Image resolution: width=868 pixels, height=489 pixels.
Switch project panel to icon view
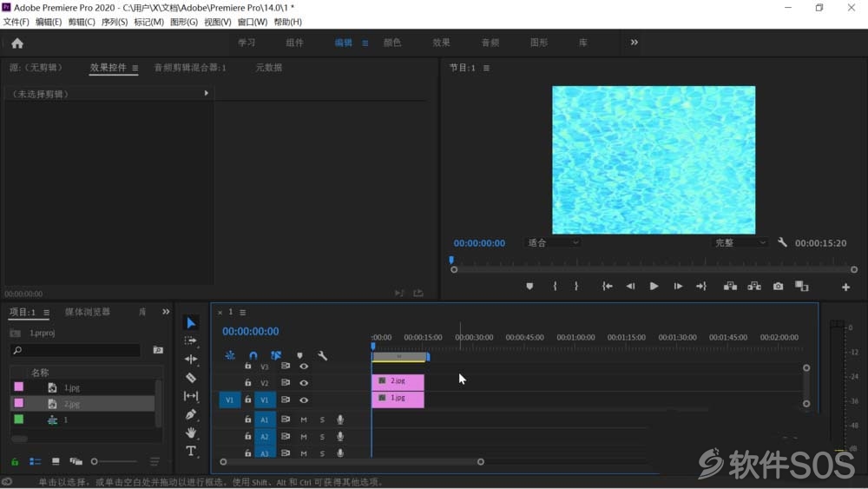click(x=56, y=461)
